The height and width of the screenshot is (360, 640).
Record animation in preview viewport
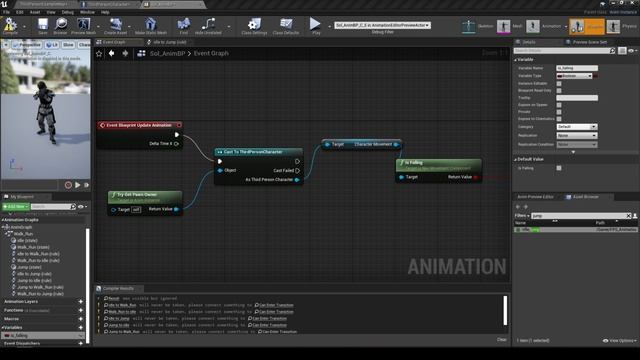pyautogui.click(x=68, y=185)
